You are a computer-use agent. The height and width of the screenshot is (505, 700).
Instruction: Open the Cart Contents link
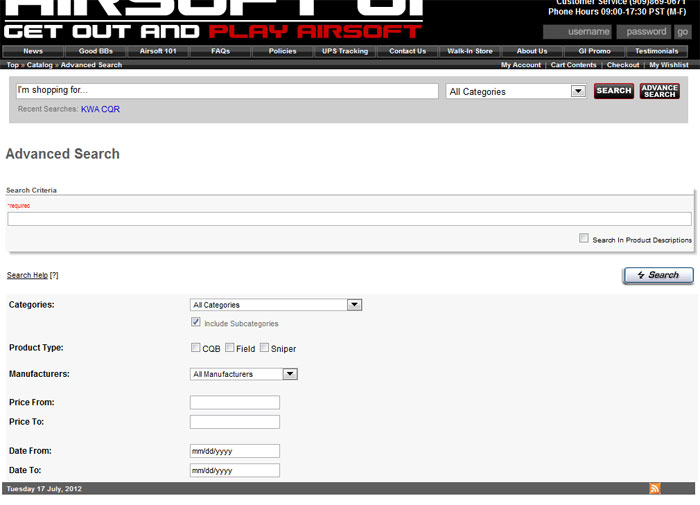click(574, 65)
